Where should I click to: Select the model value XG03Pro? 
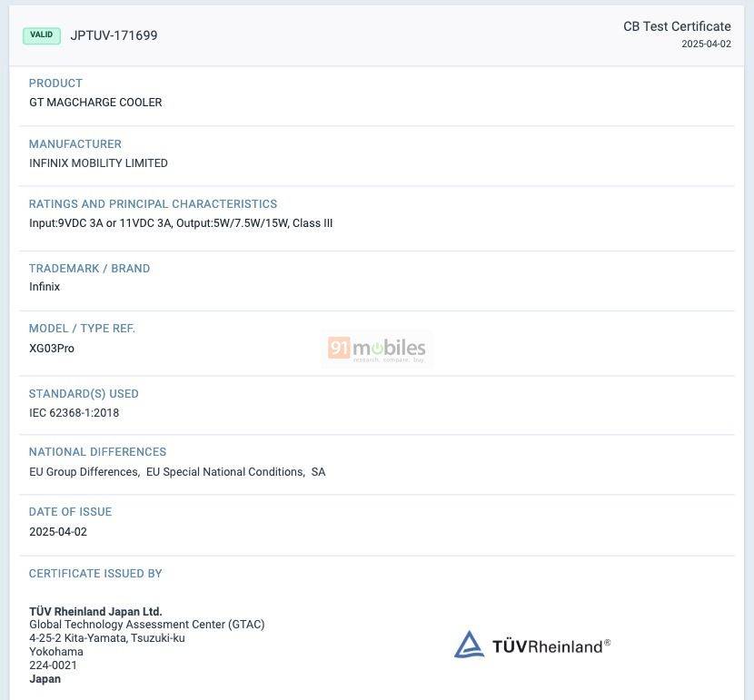tap(52, 349)
